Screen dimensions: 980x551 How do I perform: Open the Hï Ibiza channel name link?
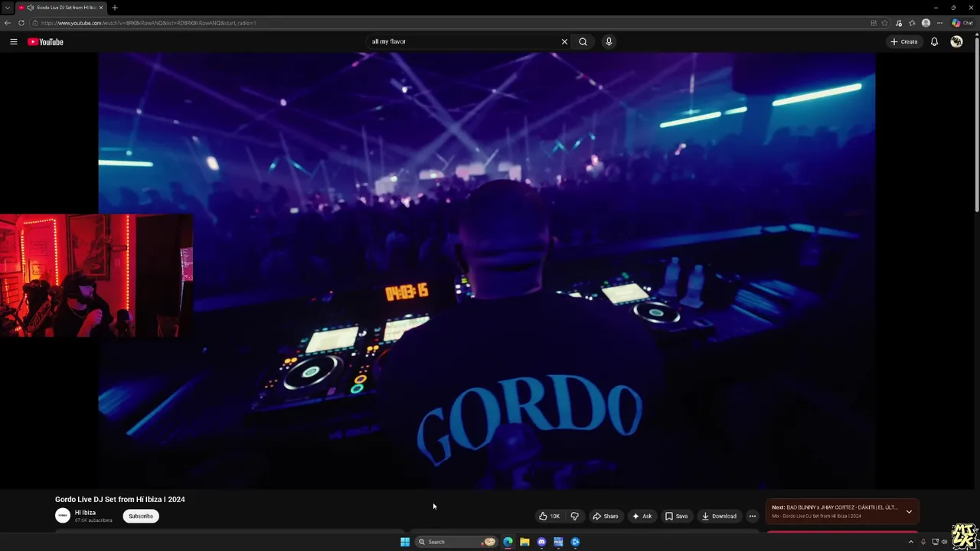point(85,513)
